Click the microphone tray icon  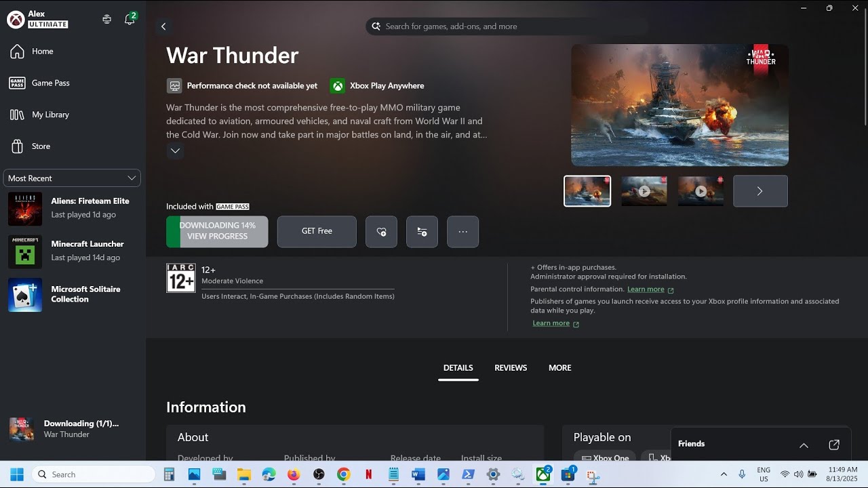pyautogui.click(x=742, y=474)
